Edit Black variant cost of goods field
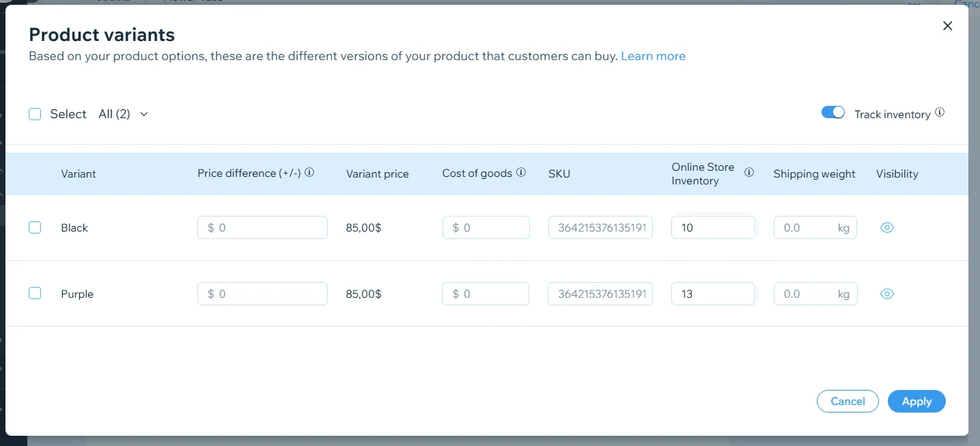 486,227
